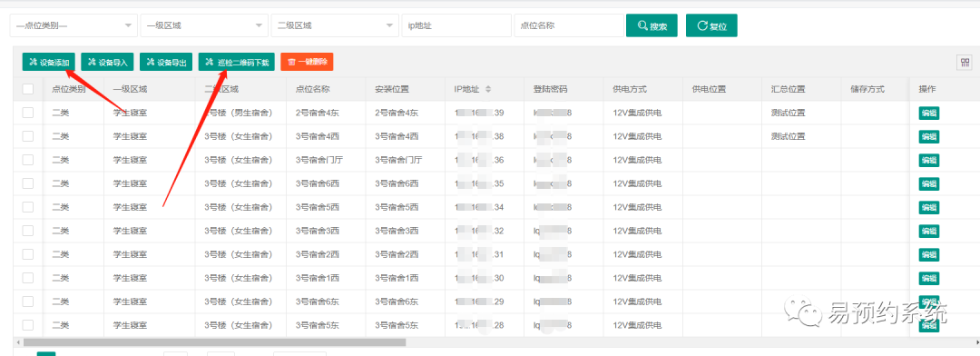
Task: Edit the 3号宿舍2西 row
Action: 929,254
